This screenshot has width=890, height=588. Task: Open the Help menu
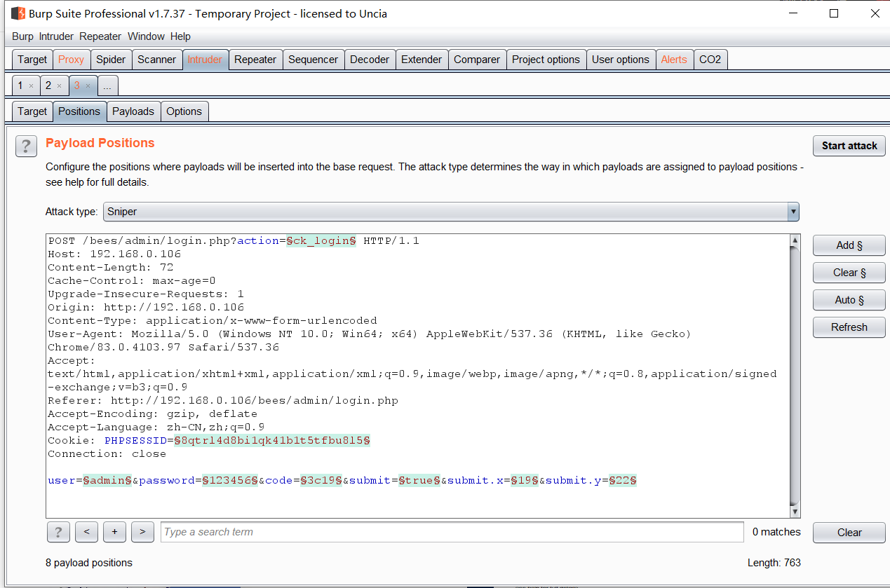click(x=180, y=36)
